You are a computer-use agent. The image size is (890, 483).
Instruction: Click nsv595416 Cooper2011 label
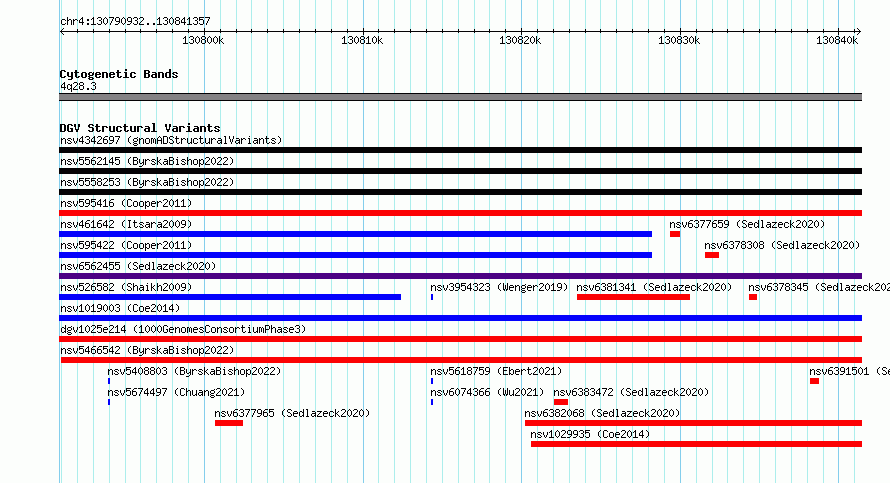126,203
